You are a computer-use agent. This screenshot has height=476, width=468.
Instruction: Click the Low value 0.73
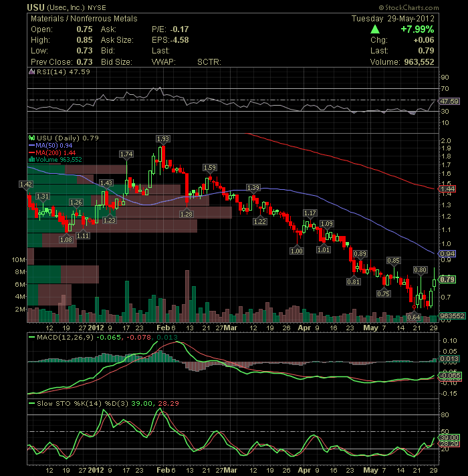point(84,51)
